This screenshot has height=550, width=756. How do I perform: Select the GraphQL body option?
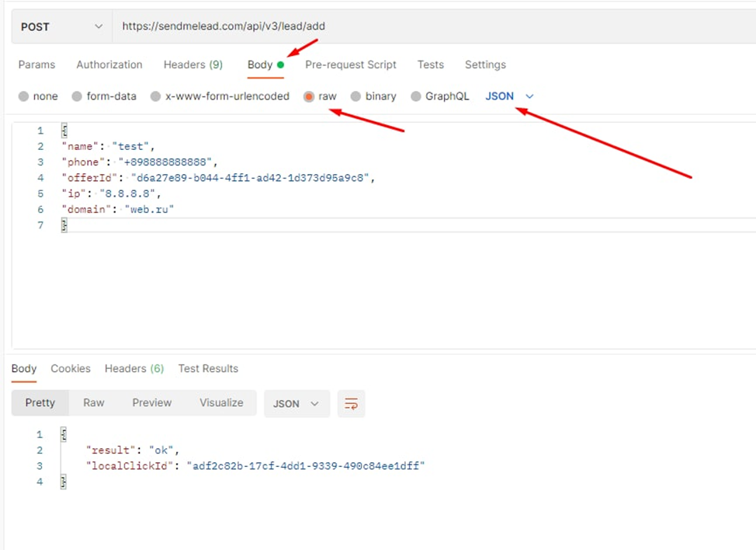tap(416, 96)
